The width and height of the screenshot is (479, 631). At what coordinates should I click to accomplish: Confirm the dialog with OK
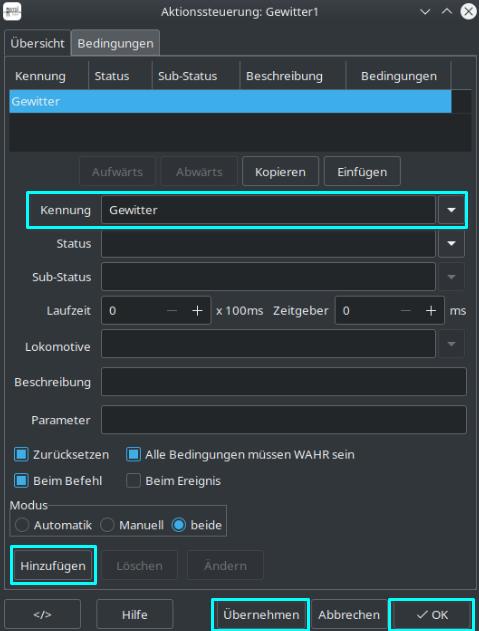point(432,615)
